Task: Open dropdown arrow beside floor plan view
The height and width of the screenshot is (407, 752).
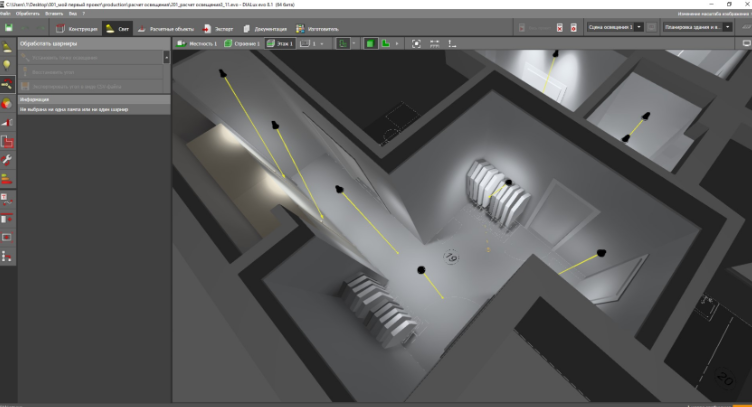Action: (354, 44)
